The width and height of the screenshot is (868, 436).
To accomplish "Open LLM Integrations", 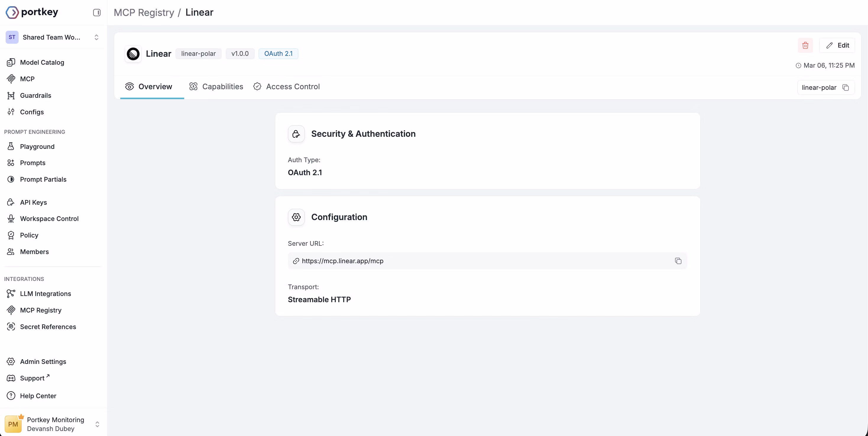I will point(45,293).
